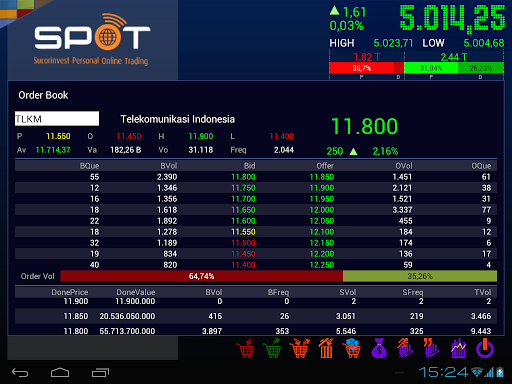Open the Android recent apps button
Viewport: 512px width, 384px height.
(x=100, y=372)
